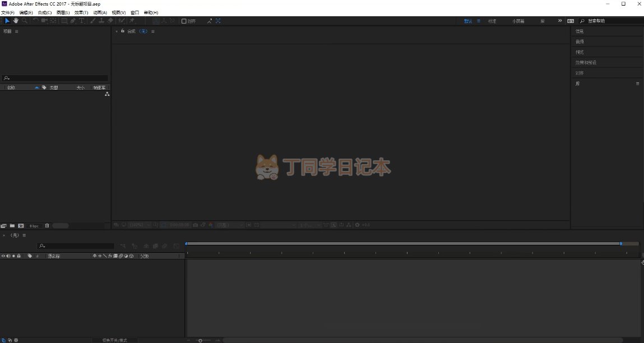644x343 pixels.
Task: Click the bounding box snapping icon in toolbar
Action: pos(218,21)
